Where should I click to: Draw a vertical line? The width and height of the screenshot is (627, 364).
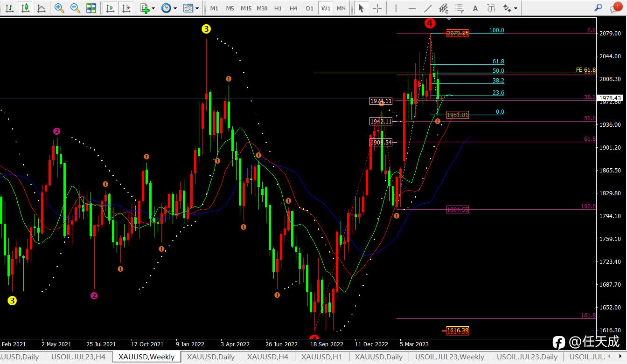[396, 8]
